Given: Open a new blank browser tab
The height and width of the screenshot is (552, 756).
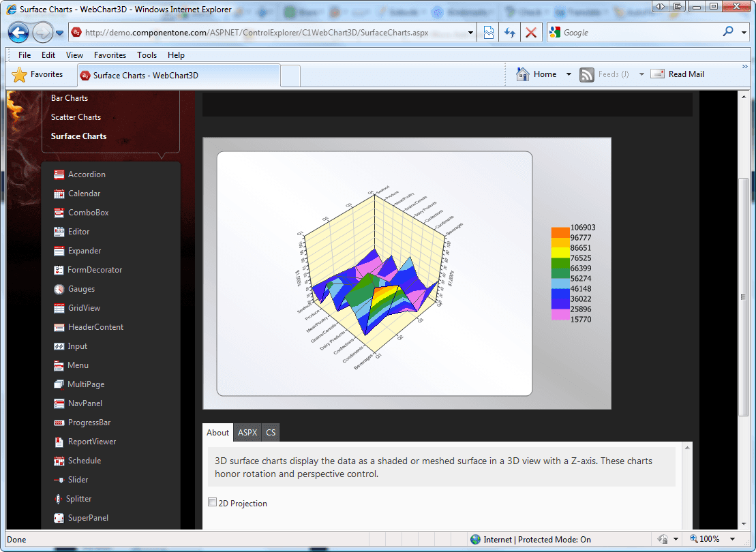Looking at the screenshot, I should [x=290, y=76].
